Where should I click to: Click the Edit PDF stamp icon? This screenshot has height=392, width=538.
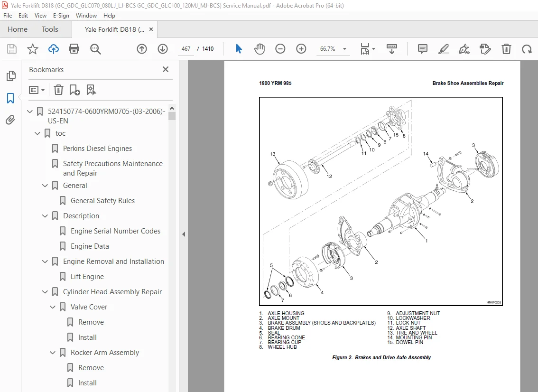485,49
